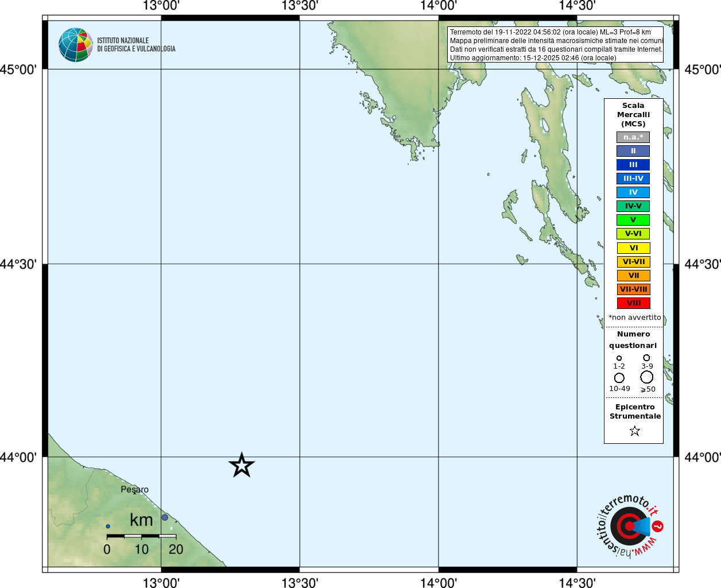721x588 pixels.
Task: Click the small blue dot inland of Pesaro
Action: coord(108,526)
